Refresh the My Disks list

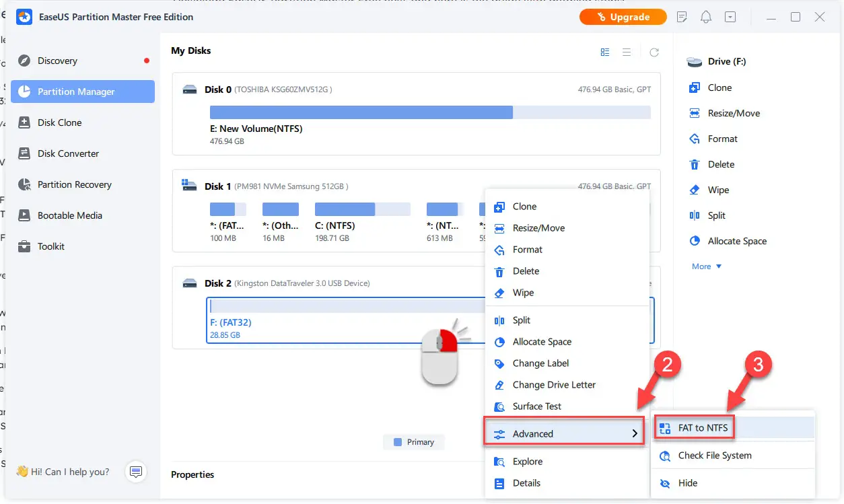(x=654, y=52)
